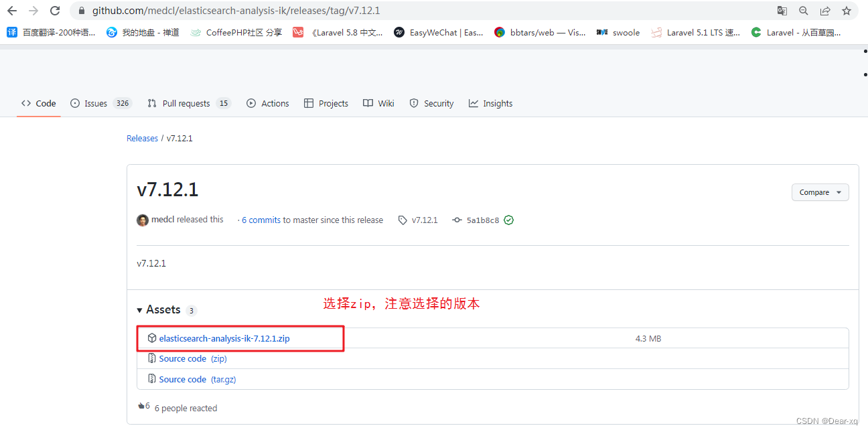Bookmark this page with the star icon

847,11
